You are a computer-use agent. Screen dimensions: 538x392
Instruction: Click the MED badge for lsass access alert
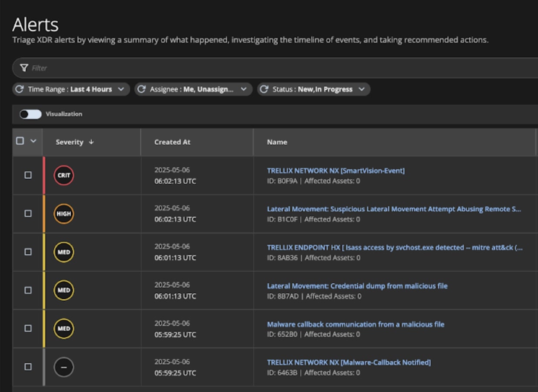64,252
